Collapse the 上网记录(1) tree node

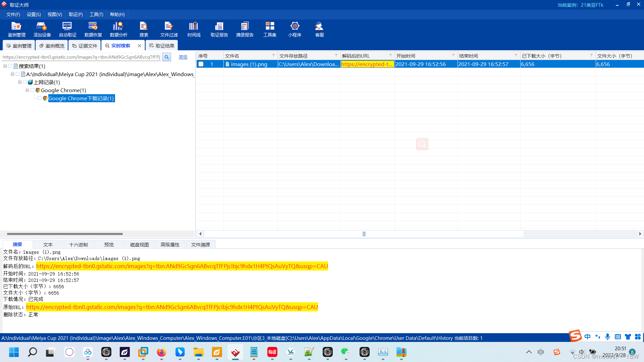tap(20, 82)
